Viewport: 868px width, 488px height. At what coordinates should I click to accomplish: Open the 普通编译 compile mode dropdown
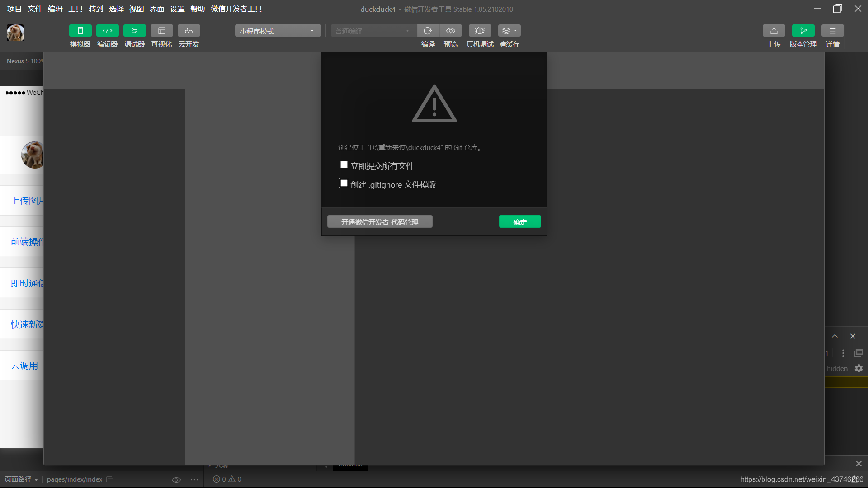(x=373, y=31)
